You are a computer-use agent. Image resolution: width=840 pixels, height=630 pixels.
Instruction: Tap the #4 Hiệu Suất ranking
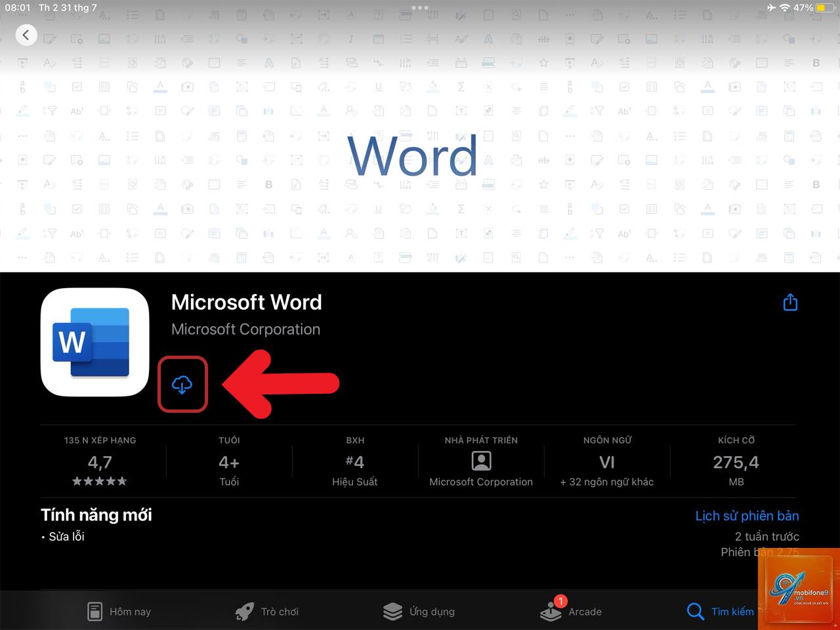point(354,463)
